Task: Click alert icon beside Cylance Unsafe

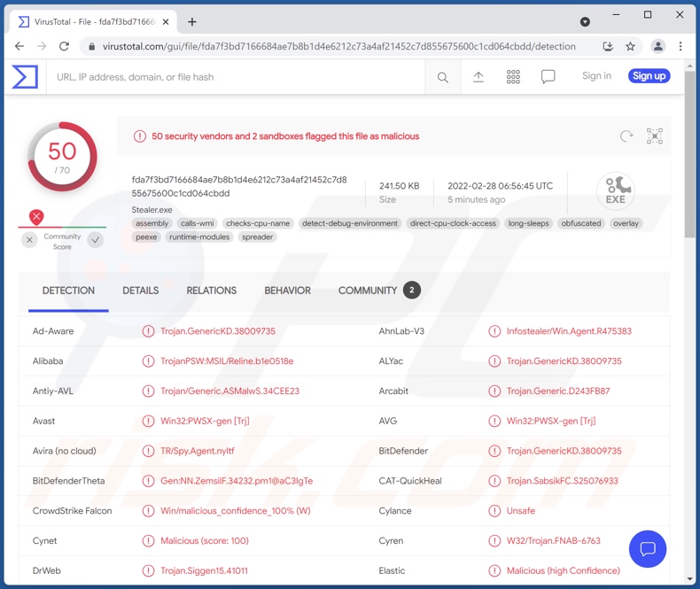Action: pos(494,510)
